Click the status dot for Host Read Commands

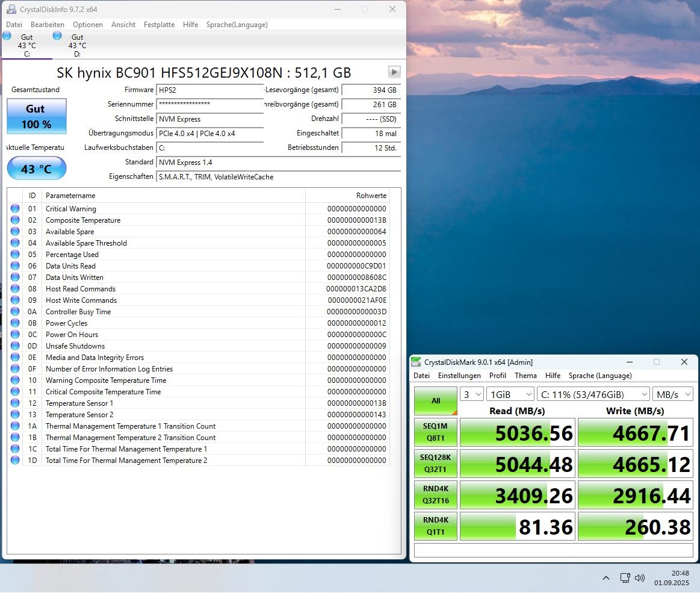point(15,289)
